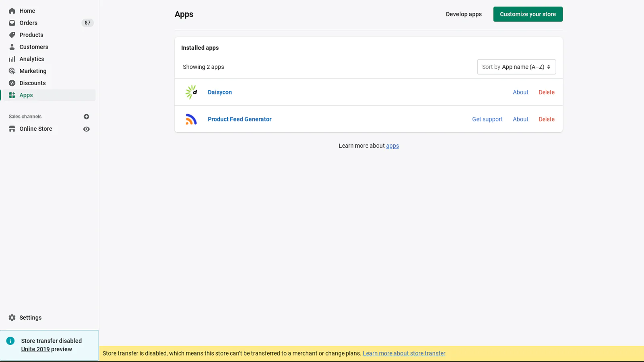Click Learn more about store transfer link
644x362 pixels.
pos(404,353)
